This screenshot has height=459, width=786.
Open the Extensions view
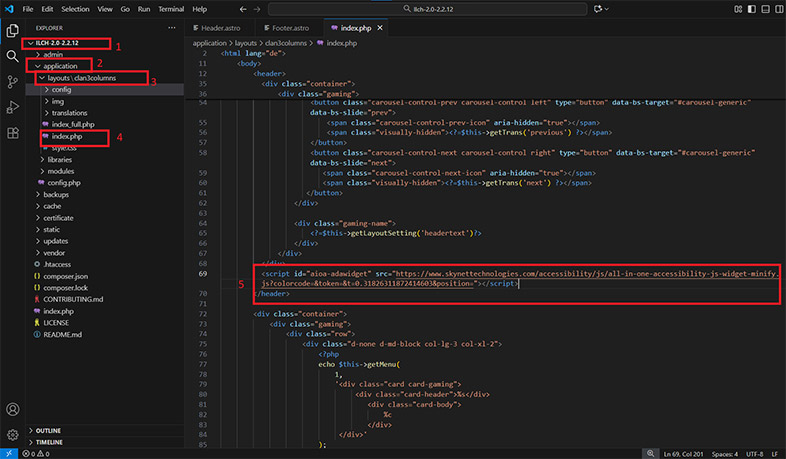tap(12, 133)
